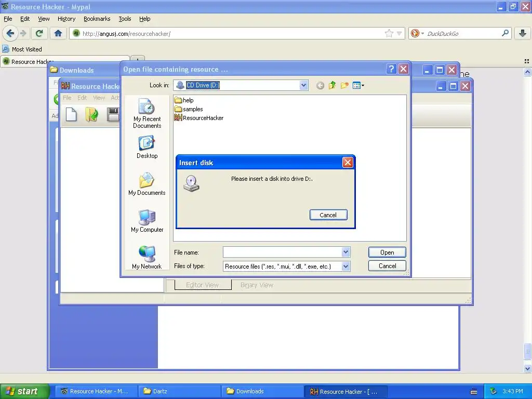Click the system tray network icon

tap(494, 391)
